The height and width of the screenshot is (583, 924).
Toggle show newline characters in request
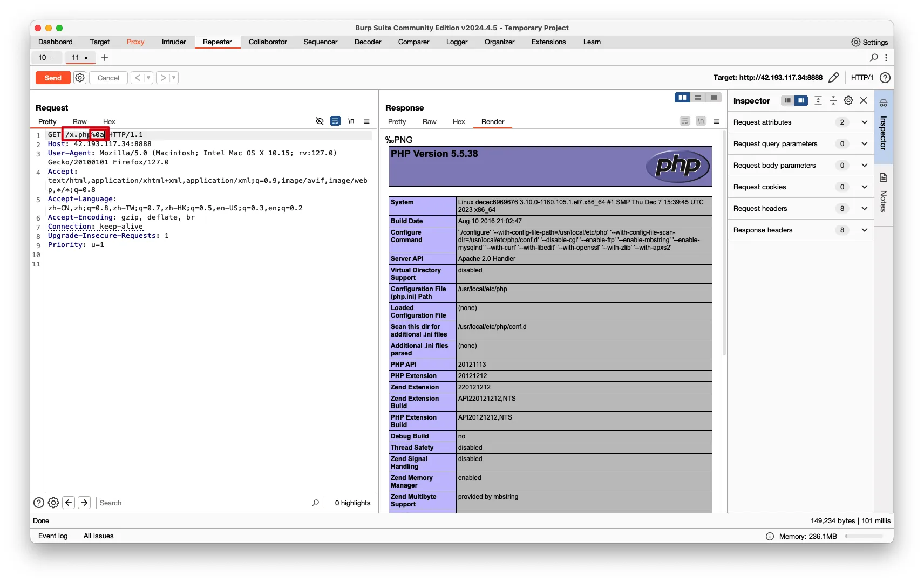click(x=351, y=121)
